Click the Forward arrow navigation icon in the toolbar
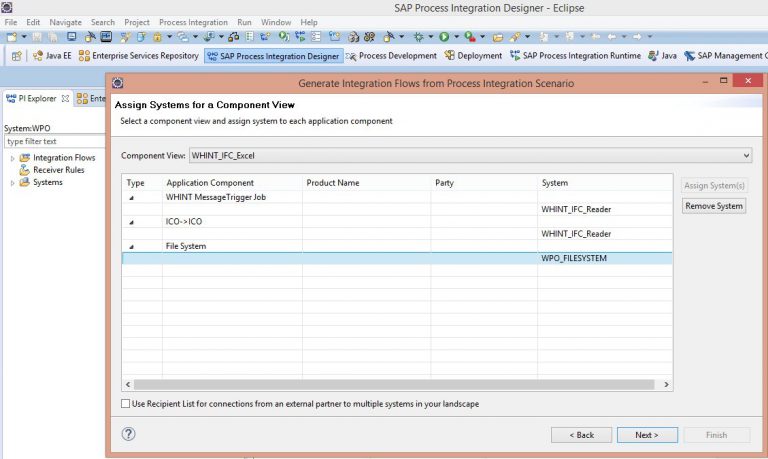 [x=637, y=37]
